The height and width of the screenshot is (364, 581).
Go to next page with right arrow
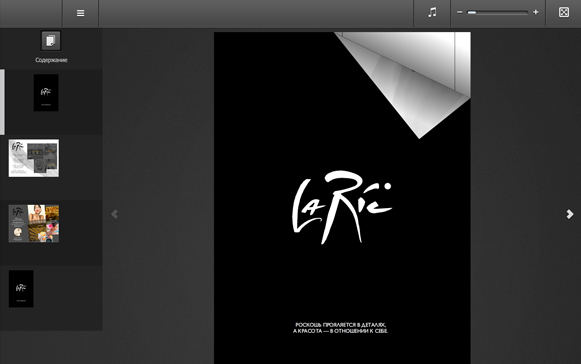(x=570, y=214)
